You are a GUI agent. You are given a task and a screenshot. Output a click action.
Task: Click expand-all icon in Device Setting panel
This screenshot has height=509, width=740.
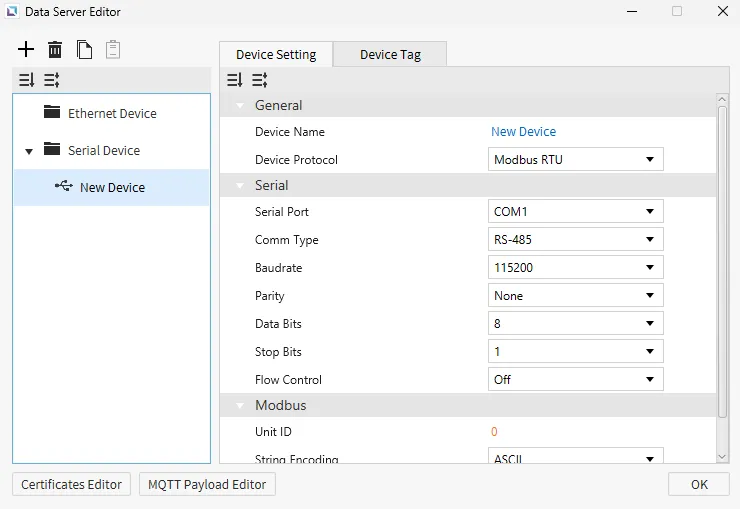(235, 80)
